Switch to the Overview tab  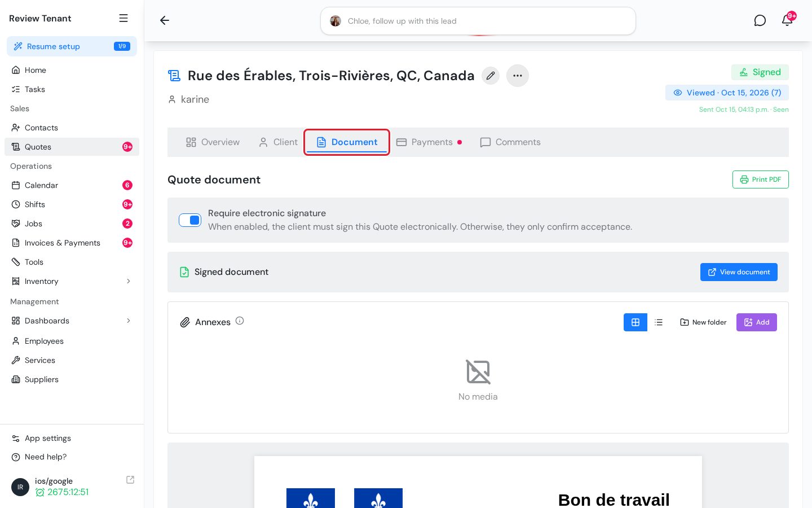click(213, 142)
